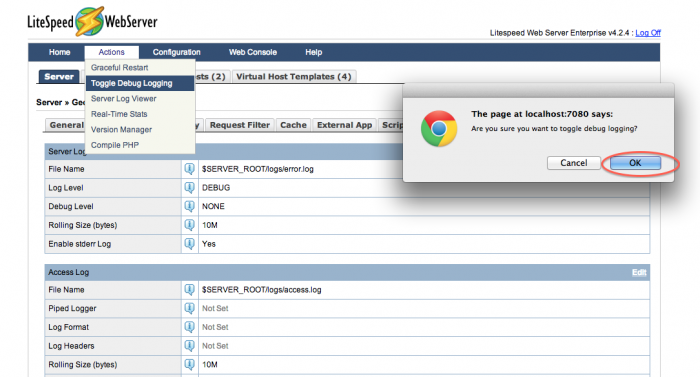Image resolution: width=700 pixels, height=377 pixels.
Task: Click the Debug Level label
Action: point(71,206)
